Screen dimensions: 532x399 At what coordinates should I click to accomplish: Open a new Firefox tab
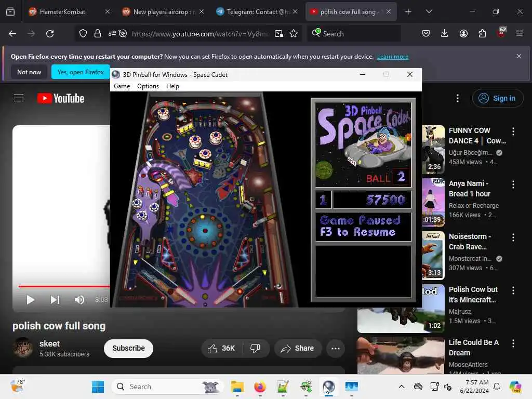(408, 12)
